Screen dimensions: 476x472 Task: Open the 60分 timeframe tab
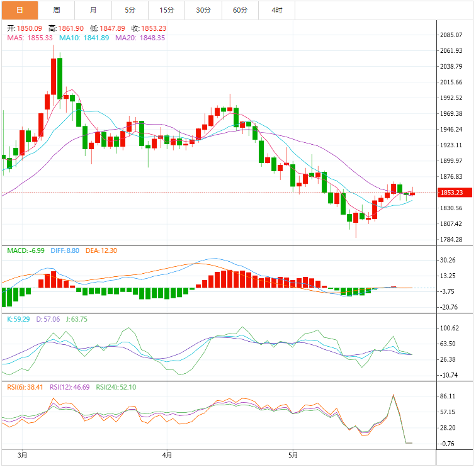coord(240,10)
